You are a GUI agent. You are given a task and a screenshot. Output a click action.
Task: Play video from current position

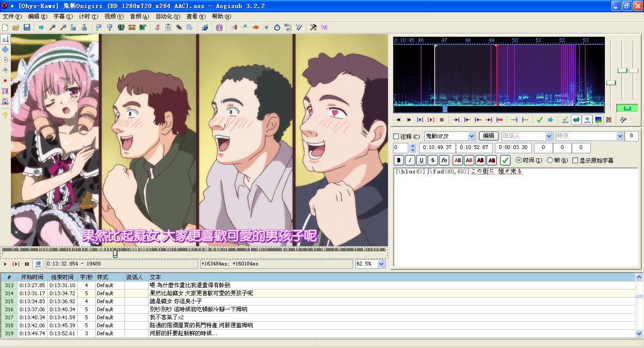[x=5, y=264]
